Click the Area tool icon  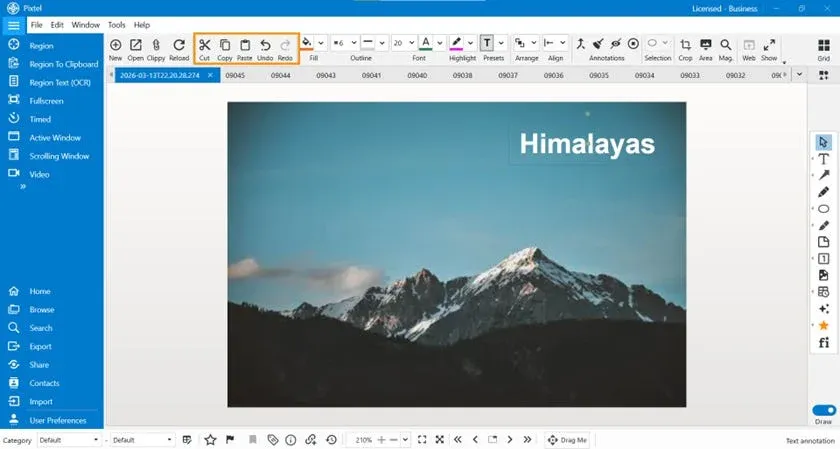click(706, 44)
